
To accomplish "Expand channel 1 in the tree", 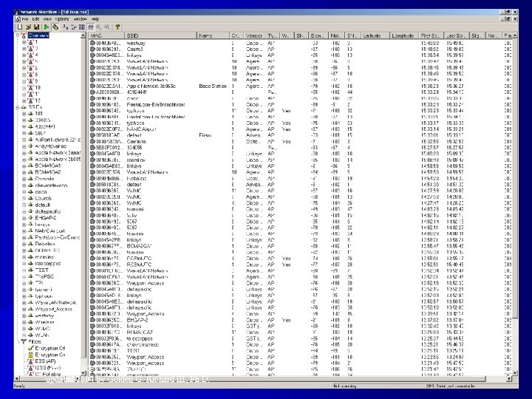I will (24, 42).
